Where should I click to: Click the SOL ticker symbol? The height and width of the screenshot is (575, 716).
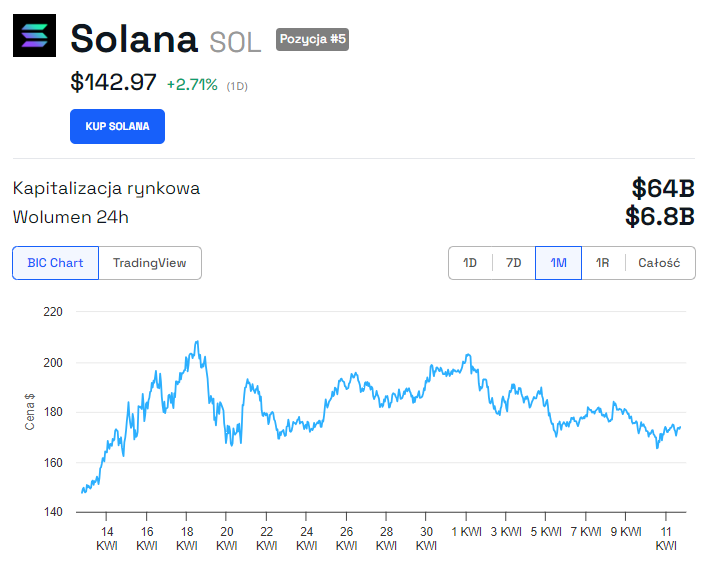pos(235,42)
